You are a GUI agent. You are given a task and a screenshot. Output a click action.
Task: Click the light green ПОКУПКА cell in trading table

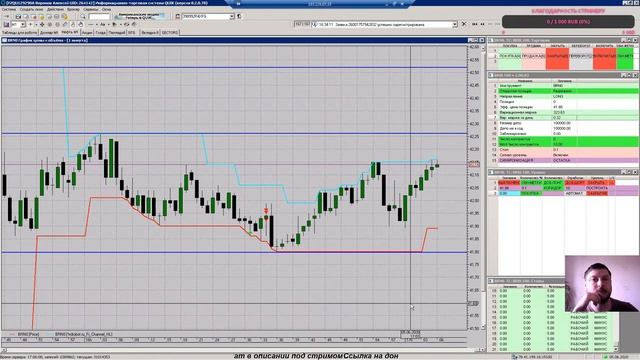tap(509, 56)
